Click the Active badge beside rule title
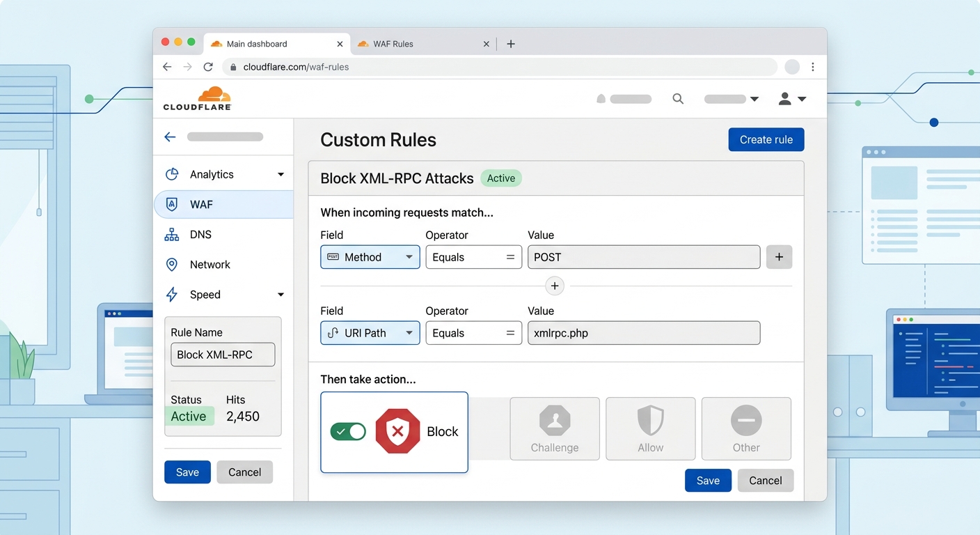 pos(501,178)
